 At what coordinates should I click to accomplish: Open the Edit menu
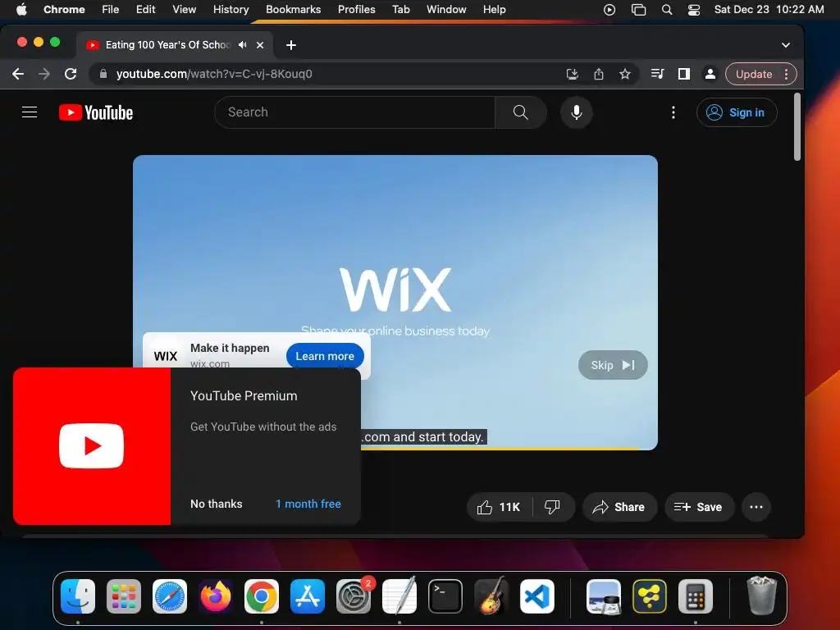tap(145, 9)
